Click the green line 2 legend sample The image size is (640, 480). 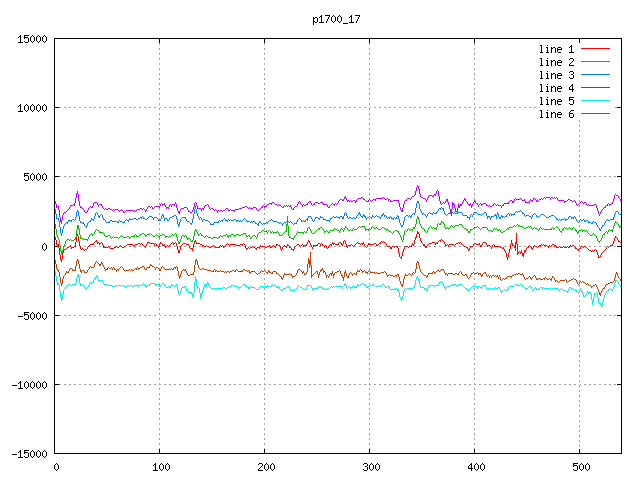(595, 62)
